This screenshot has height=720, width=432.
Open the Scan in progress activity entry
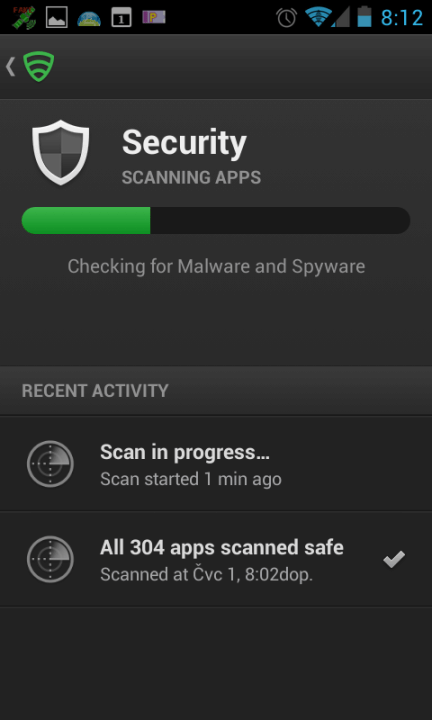click(216, 464)
